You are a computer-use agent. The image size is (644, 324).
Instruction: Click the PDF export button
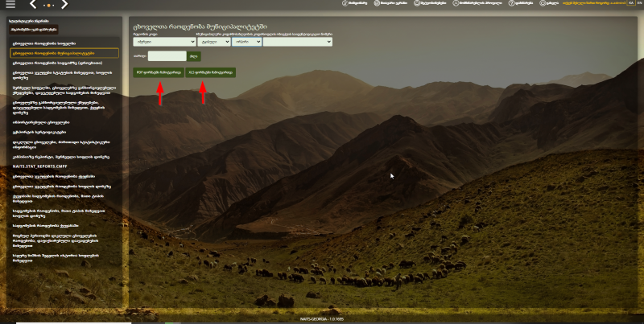pyautogui.click(x=156, y=72)
